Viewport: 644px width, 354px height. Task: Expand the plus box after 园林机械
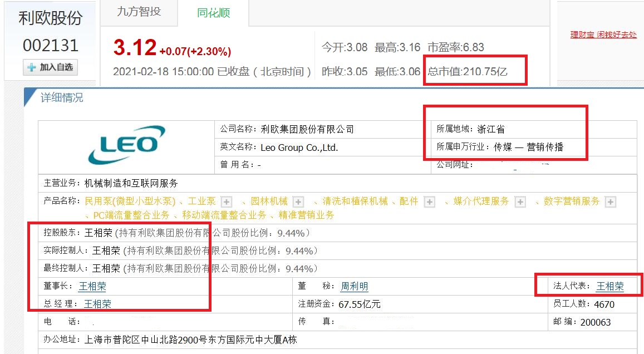coord(298,201)
